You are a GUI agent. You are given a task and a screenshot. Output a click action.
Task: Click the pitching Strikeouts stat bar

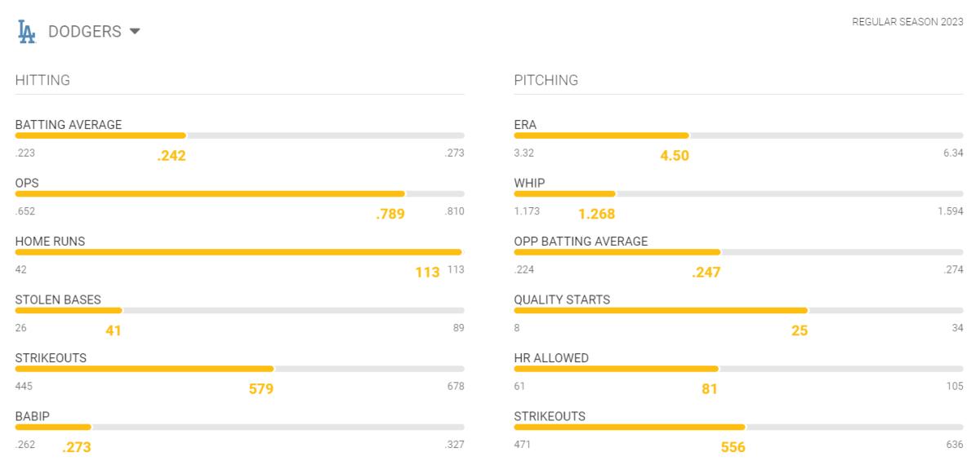[738, 427]
